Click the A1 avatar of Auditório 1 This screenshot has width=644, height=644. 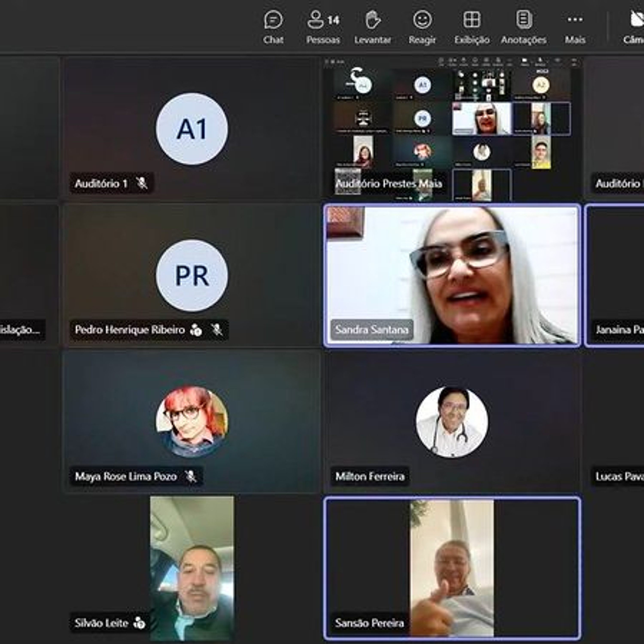pos(192,129)
